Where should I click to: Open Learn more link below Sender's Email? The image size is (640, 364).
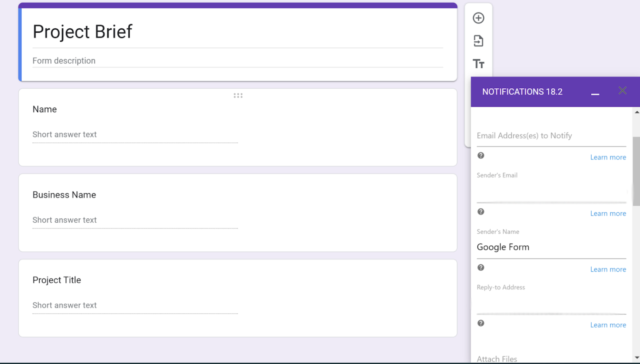click(608, 214)
